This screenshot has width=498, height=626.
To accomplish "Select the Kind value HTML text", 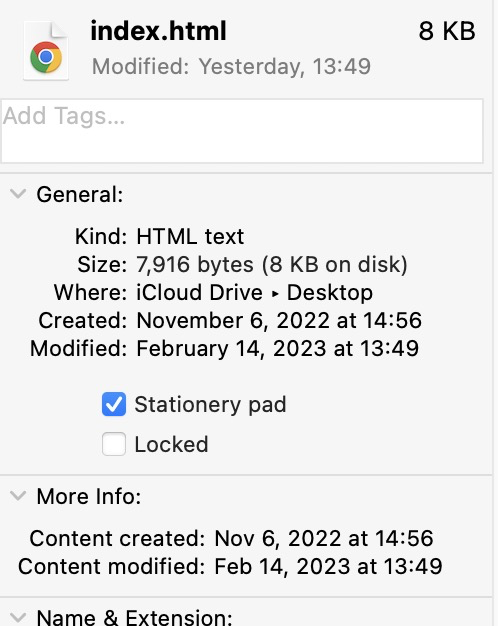I will (x=190, y=236).
